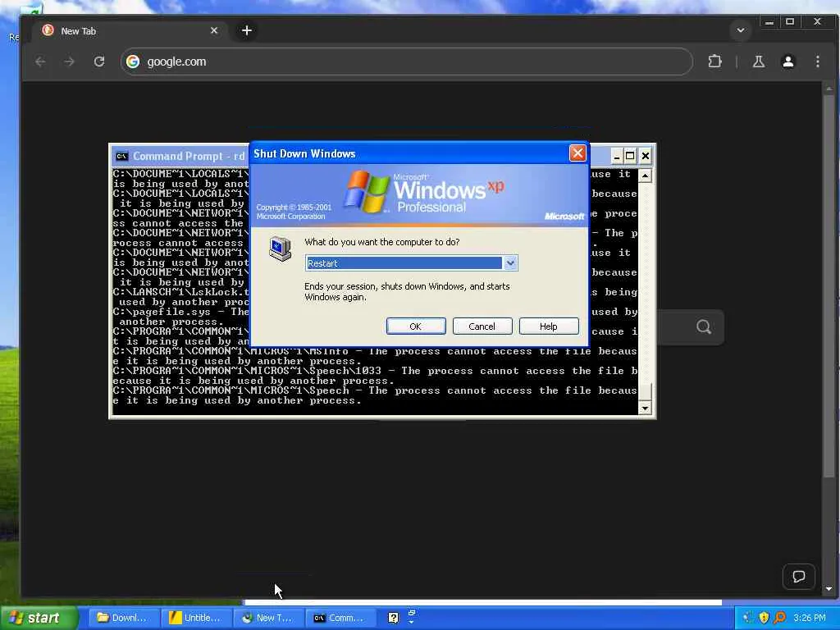
Task: Open the Windows start menu
Action: tap(38, 619)
